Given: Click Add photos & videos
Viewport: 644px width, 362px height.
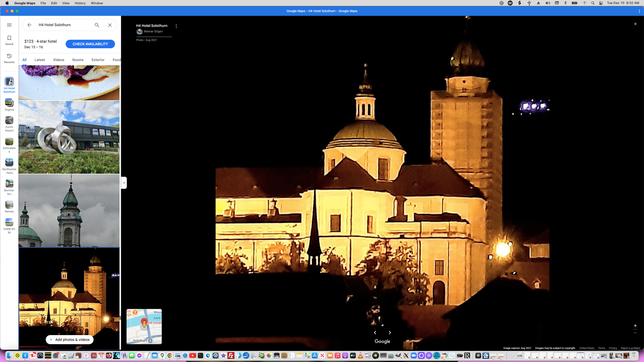Looking at the screenshot, I should (69, 339).
